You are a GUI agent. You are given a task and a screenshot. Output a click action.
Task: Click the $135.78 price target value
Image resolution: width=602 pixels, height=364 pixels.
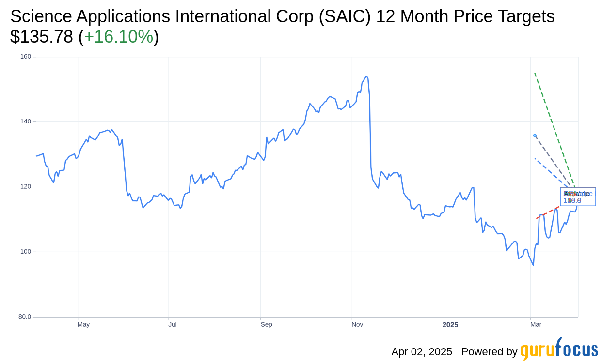click(42, 37)
